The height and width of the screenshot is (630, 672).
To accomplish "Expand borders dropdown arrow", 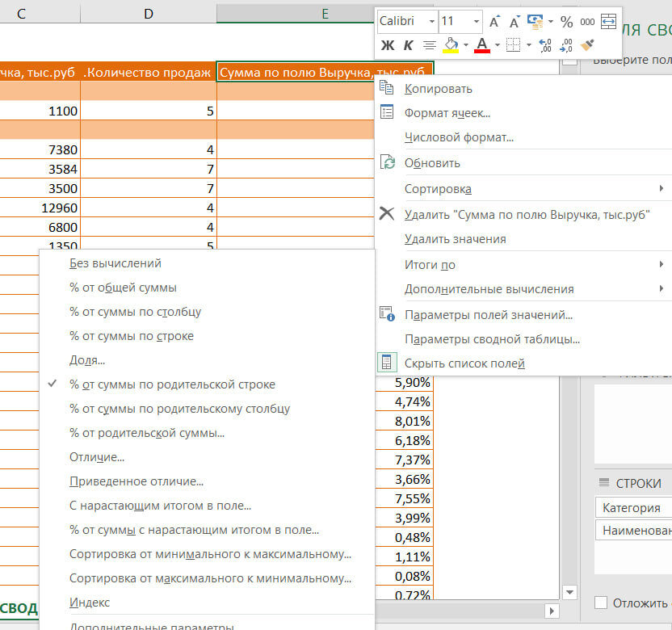I will pos(529,45).
